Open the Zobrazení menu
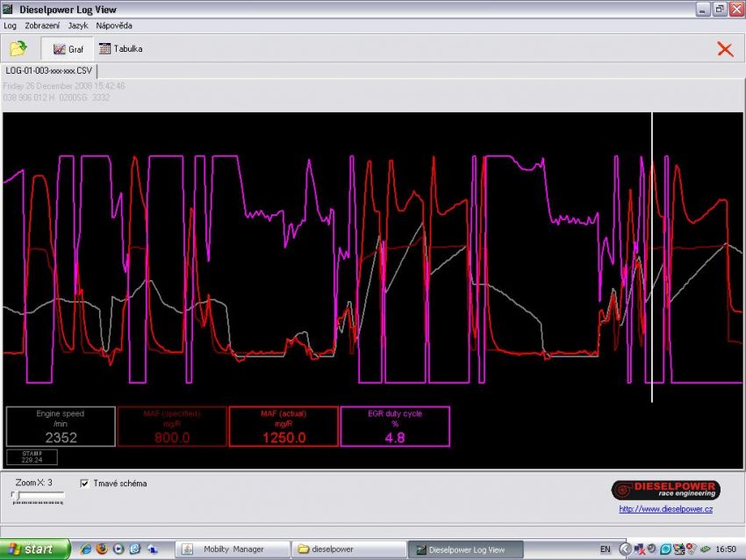 [42, 25]
